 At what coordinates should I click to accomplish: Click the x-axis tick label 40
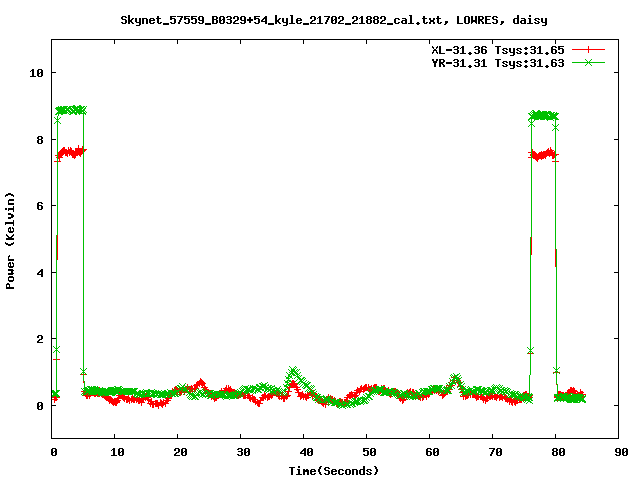pos(306,452)
